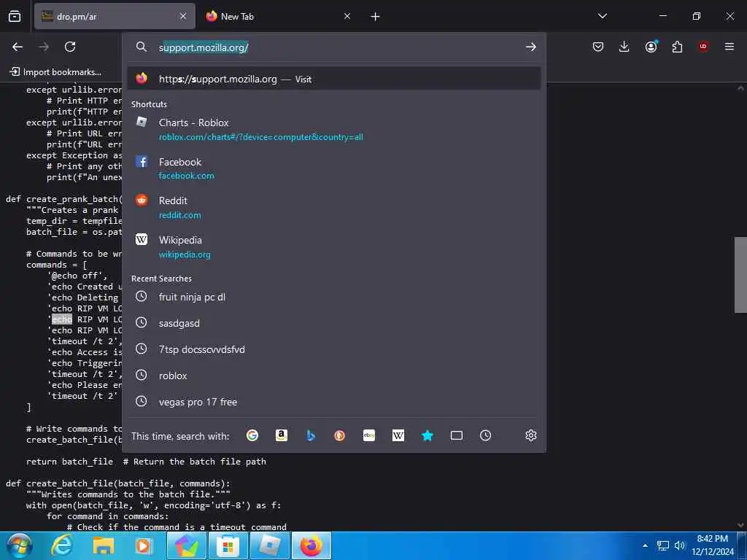Viewport: 747px width, 560px height.
Task: Select recent search vegas pro 17 free
Action: click(x=334, y=402)
